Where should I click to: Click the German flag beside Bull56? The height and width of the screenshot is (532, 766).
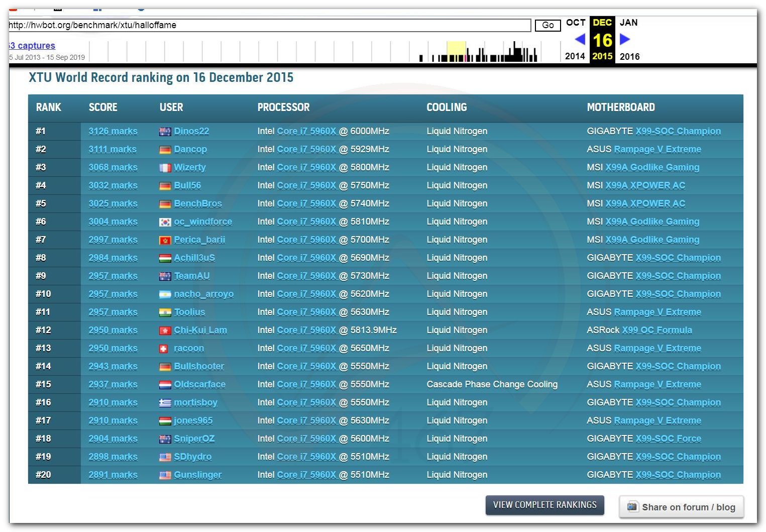coord(165,186)
